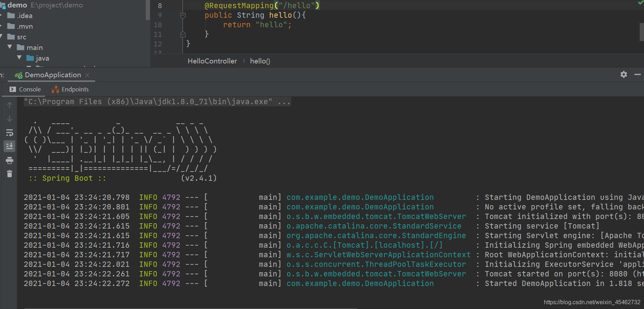Toggle scroll to end of console
644x309 pixels.
[10, 146]
